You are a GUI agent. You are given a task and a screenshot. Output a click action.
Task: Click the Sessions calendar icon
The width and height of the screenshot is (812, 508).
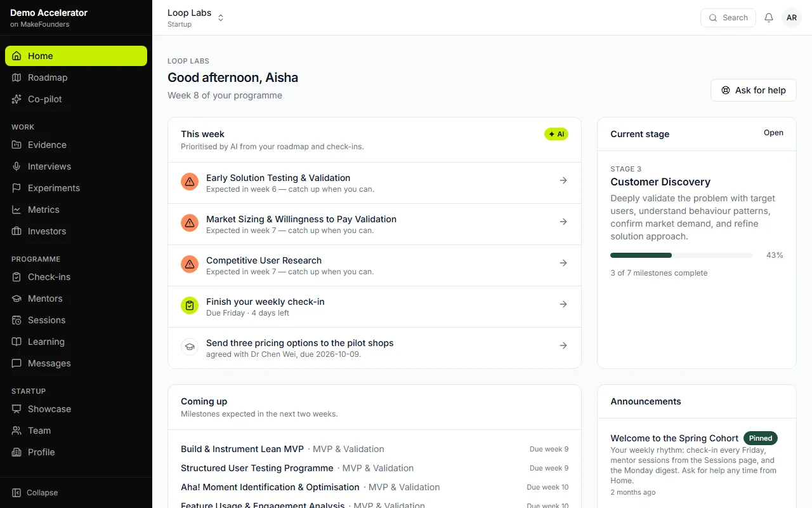pos(16,320)
